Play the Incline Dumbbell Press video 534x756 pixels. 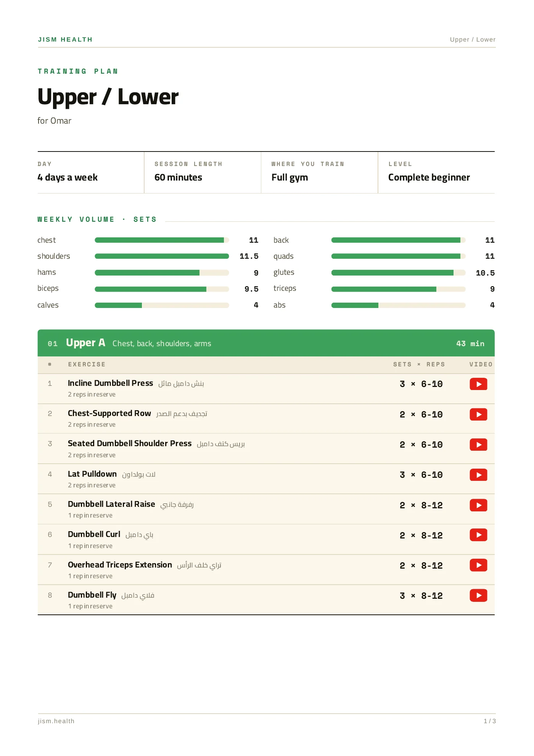[x=478, y=384]
